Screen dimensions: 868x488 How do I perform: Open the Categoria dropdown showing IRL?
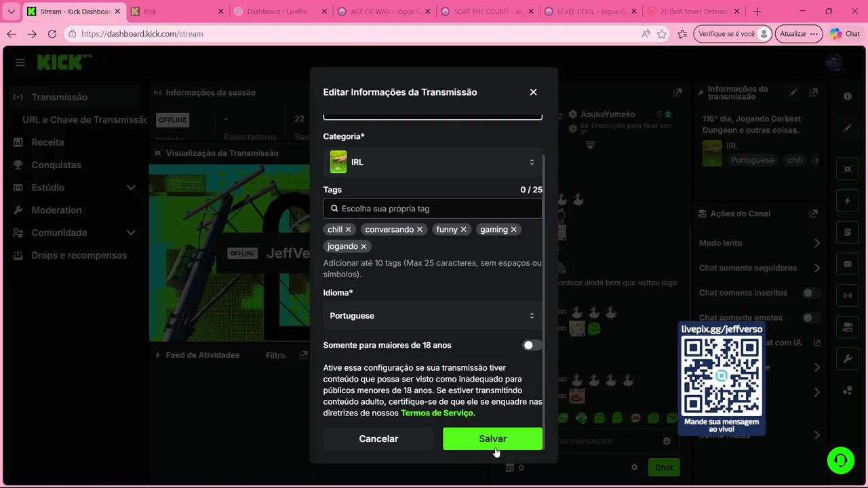tap(433, 162)
